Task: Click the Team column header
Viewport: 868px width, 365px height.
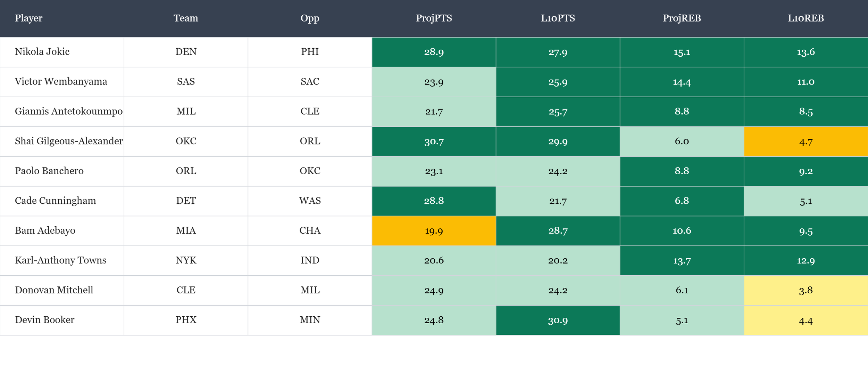Action: click(x=186, y=18)
